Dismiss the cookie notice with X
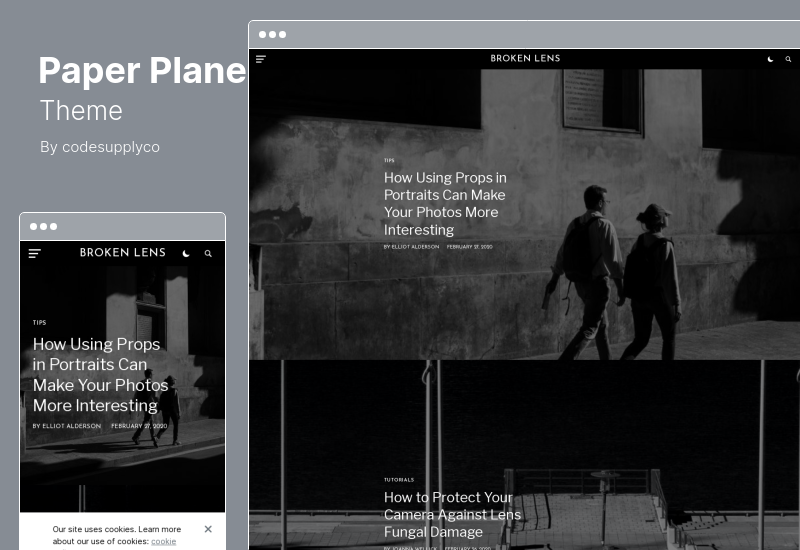This screenshot has width=800, height=550. tap(208, 529)
